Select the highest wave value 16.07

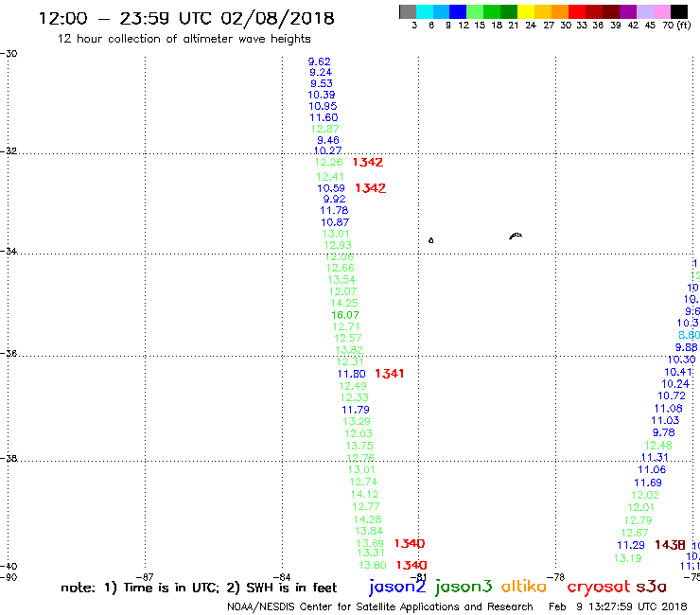click(344, 315)
